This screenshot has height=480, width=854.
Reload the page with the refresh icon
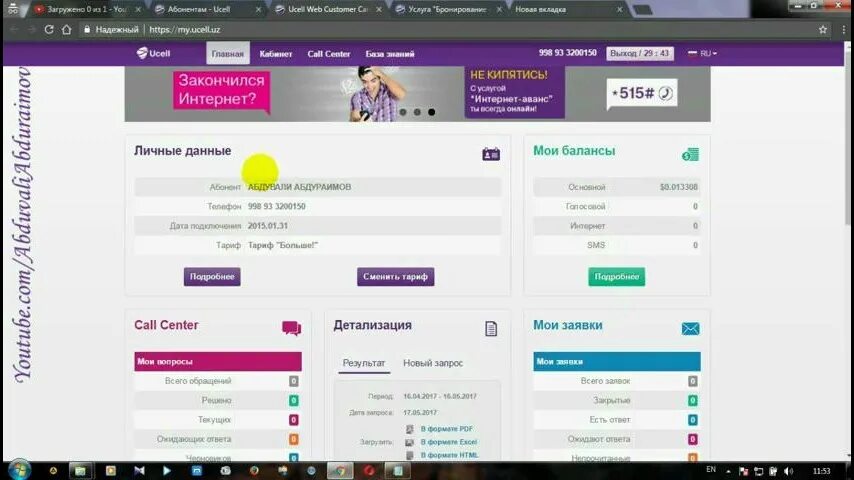49,29
